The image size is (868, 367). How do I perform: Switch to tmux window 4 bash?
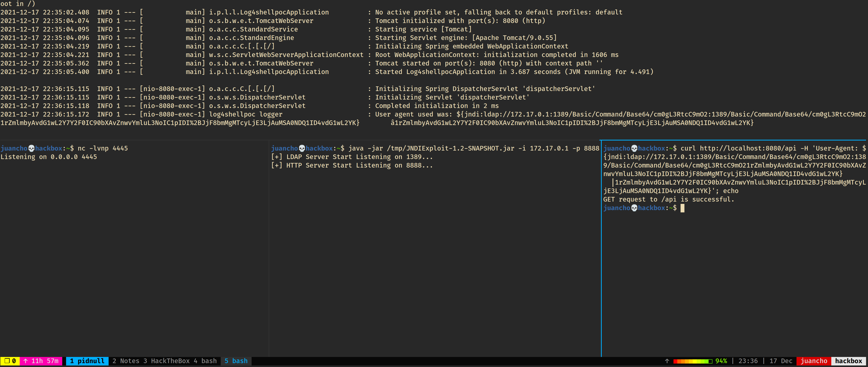tap(205, 361)
